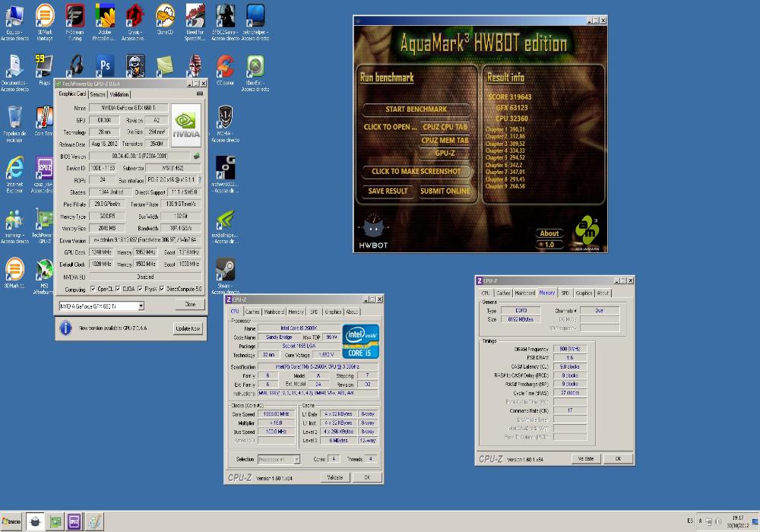
Task: Click the Intel Core i5 logo in CPU-Z
Action: tap(360, 341)
